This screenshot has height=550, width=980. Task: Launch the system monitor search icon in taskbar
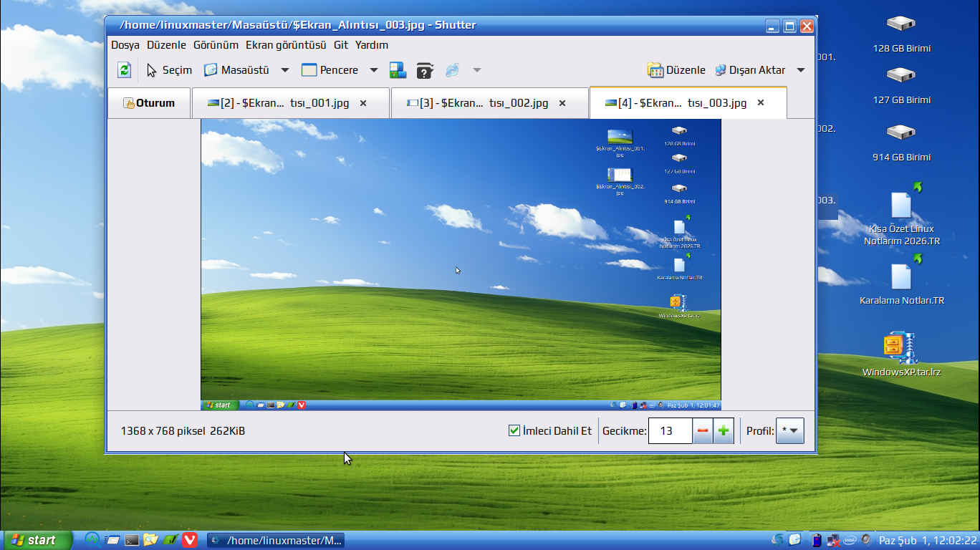click(92, 540)
